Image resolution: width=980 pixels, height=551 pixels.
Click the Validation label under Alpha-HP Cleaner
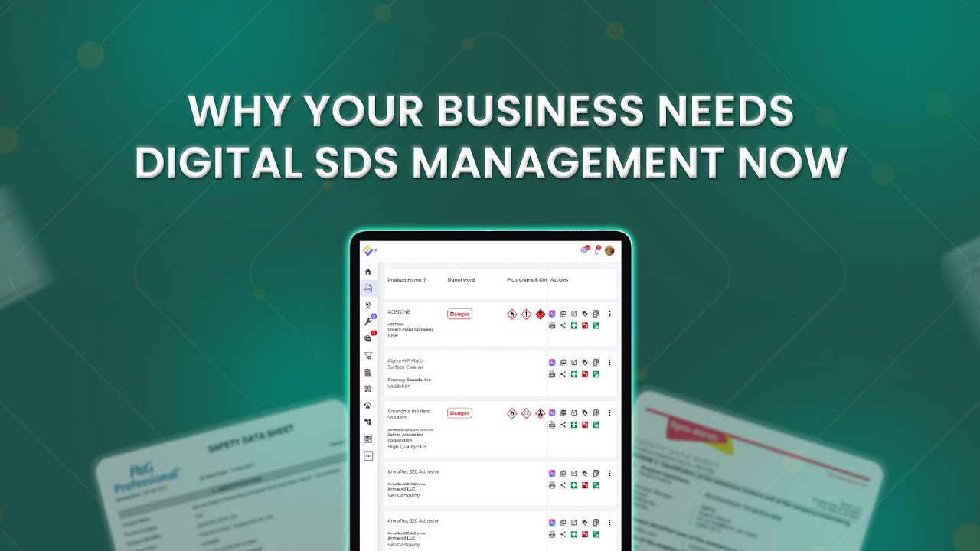[x=399, y=386]
